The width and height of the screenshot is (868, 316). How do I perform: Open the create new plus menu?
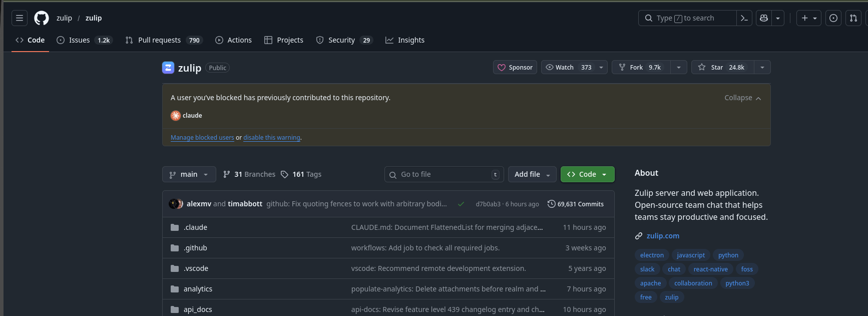click(809, 18)
